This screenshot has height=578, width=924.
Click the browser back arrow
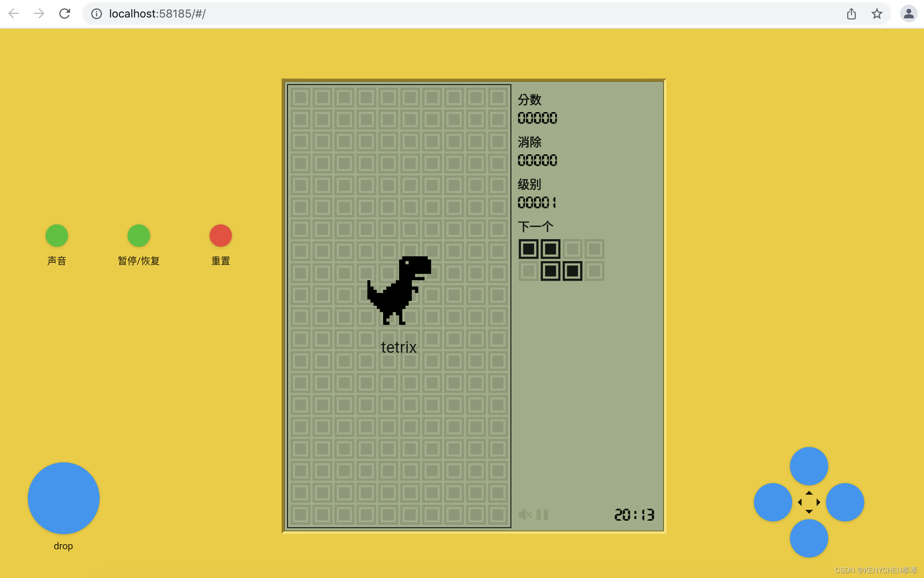[x=14, y=14]
